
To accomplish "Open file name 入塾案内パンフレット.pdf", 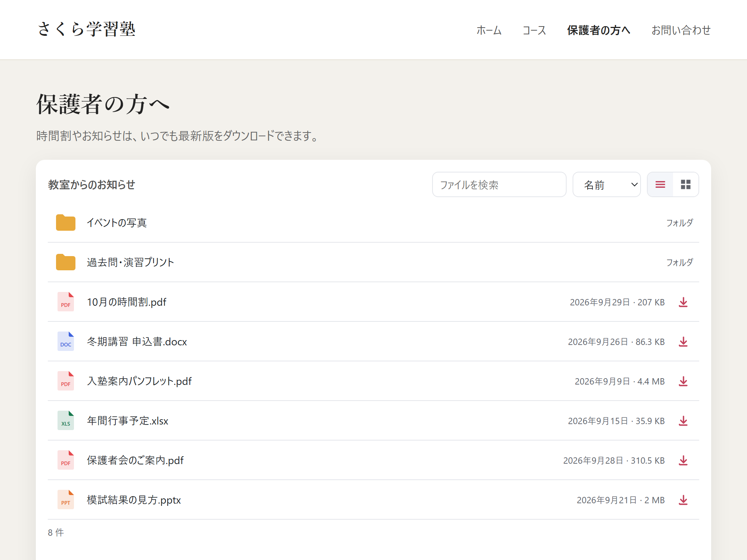I will 139,381.
